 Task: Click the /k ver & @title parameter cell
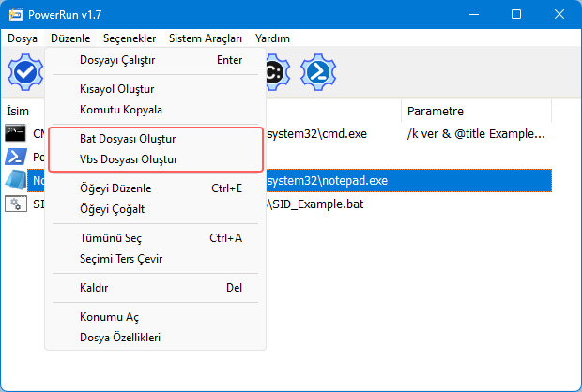coord(476,133)
